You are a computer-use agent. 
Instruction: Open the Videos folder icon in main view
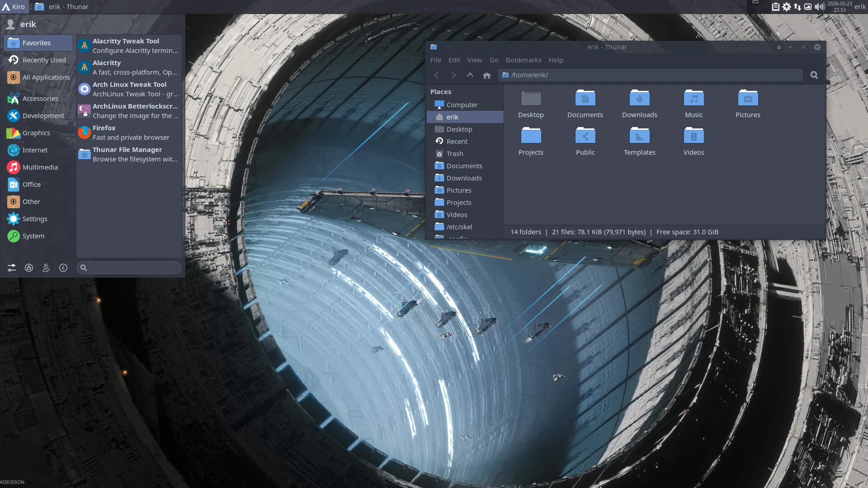693,142
